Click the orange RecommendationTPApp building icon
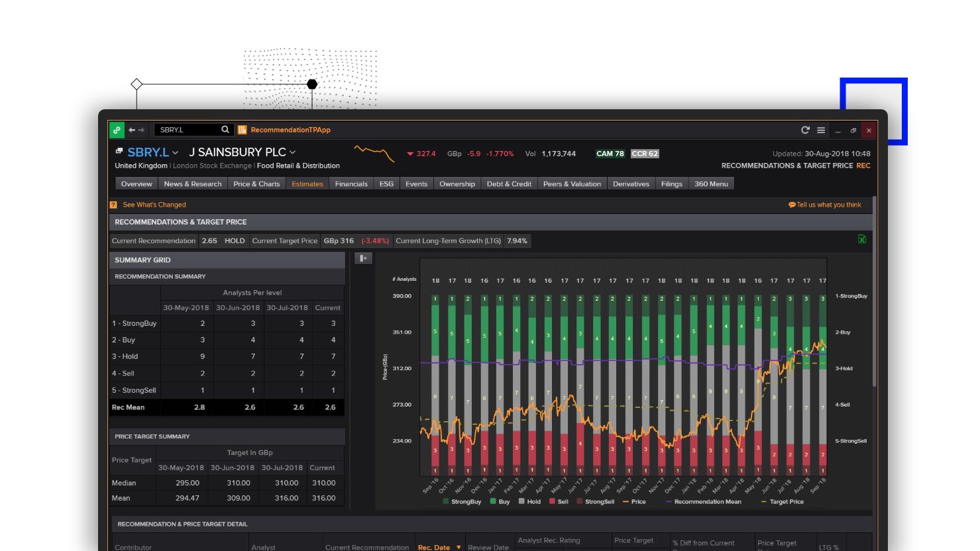Viewport: 980px width, 551px height. tap(242, 130)
